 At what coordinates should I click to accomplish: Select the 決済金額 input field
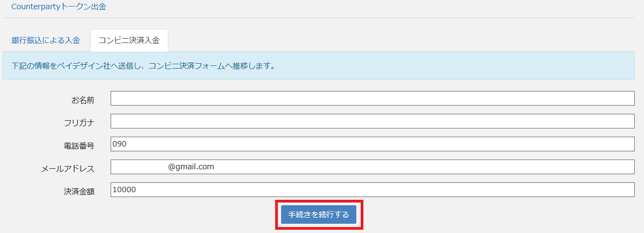pyautogui.click(x=372, y=189)
